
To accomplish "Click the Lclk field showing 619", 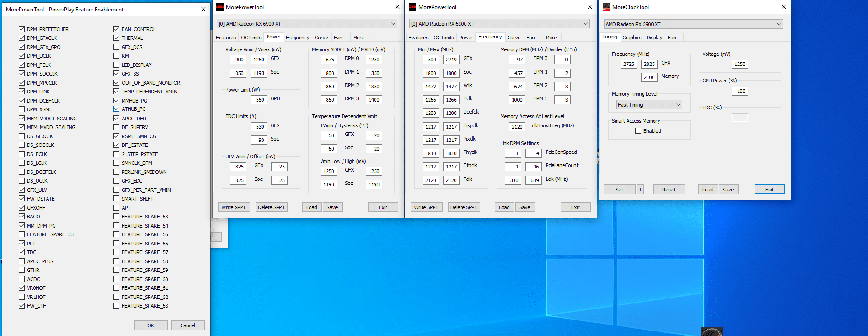I will tap(534, 180).
